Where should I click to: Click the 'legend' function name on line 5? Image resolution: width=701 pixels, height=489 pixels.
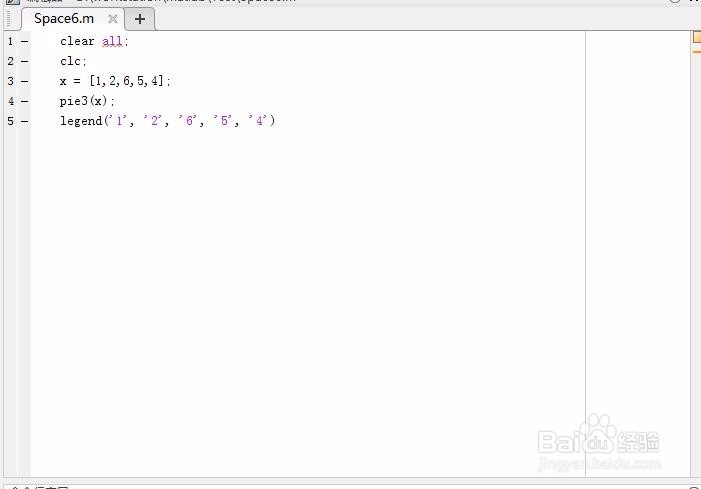tap(81, 121)
